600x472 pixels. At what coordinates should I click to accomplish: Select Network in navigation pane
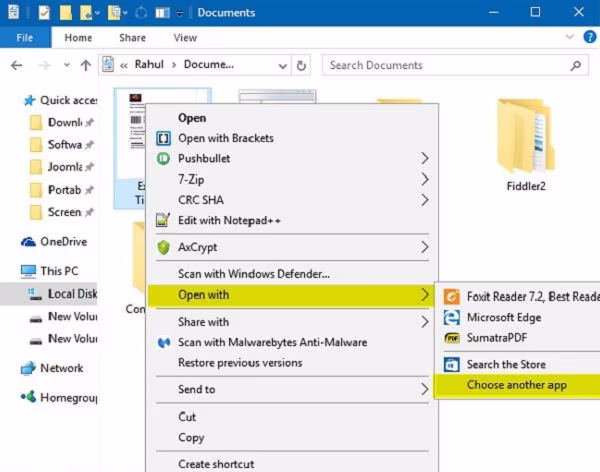click(52, 368)
